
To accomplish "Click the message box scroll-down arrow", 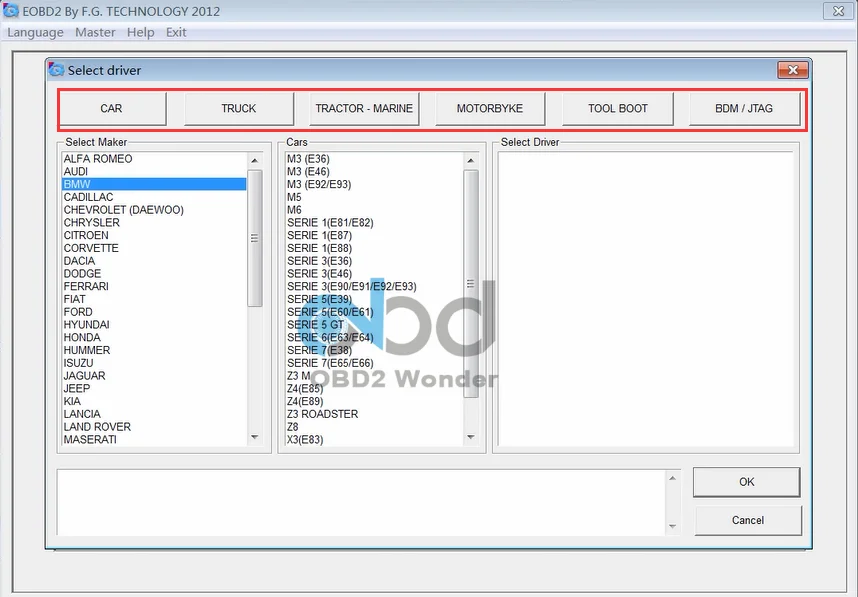I will (673, 526).
